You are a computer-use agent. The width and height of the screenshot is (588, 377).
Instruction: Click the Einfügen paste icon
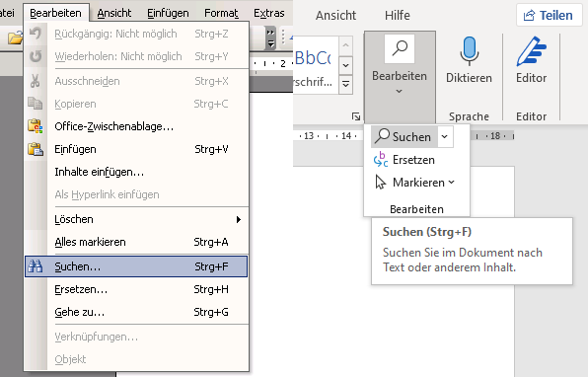(36, 149)
